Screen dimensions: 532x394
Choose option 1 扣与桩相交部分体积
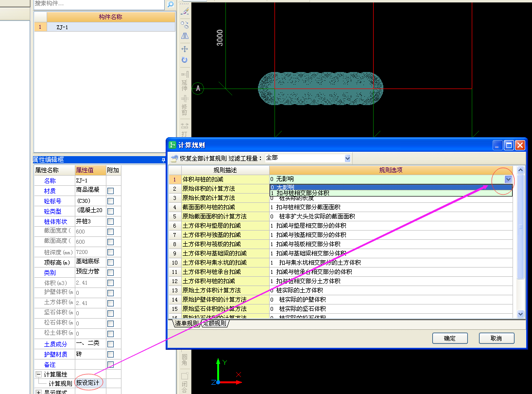[x=391, y=193]
